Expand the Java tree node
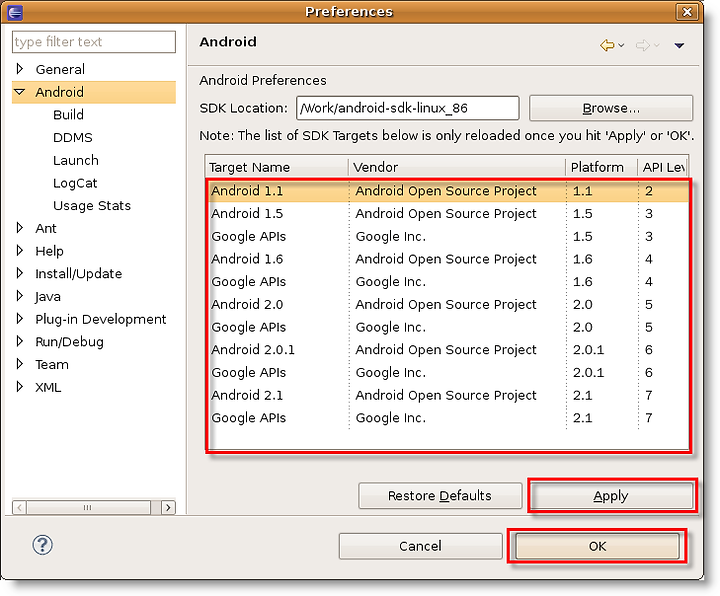Screen dimensions: 720x596 19,296
